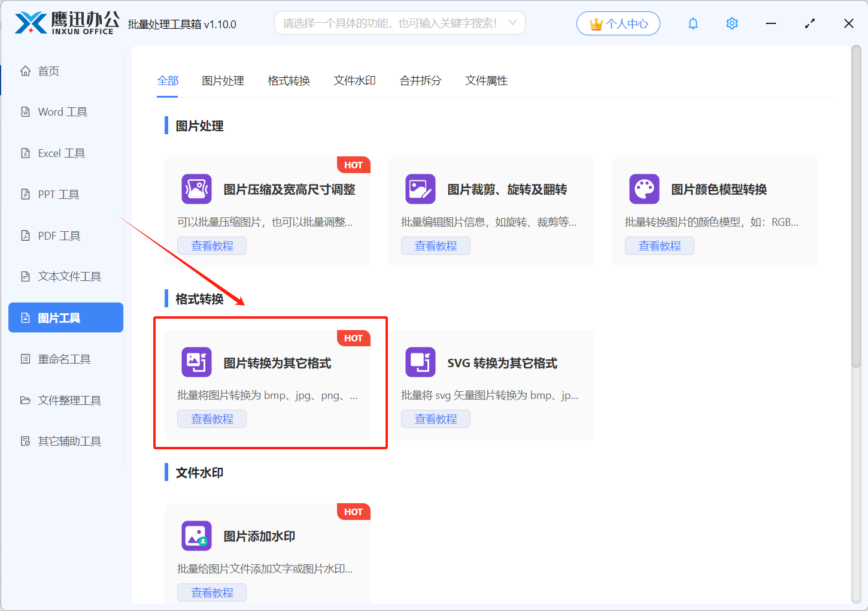Switch to the 文件属性 tab
Image resolution: width=868 pixels, height=611 pixels.
coord(486,80)
